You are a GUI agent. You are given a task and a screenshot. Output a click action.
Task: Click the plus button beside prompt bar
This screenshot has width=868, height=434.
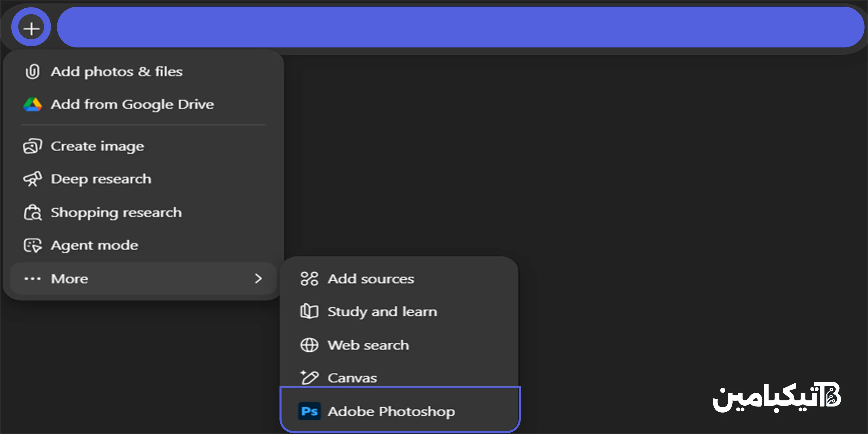coord(31,27)
